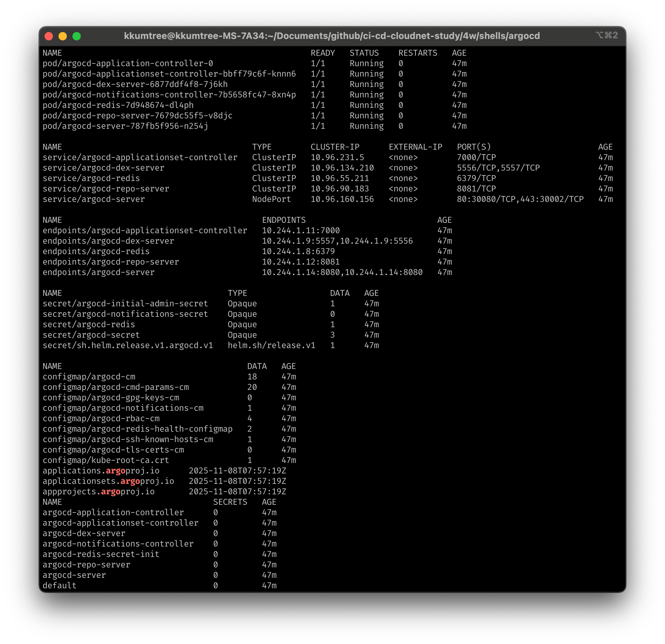Viewport: 665px width, 644px height.
Task: Select pod/argocd-dex-server-6877ddf4f8-7j6kh text
Action: pyautogui.click(x=135, y=85)
